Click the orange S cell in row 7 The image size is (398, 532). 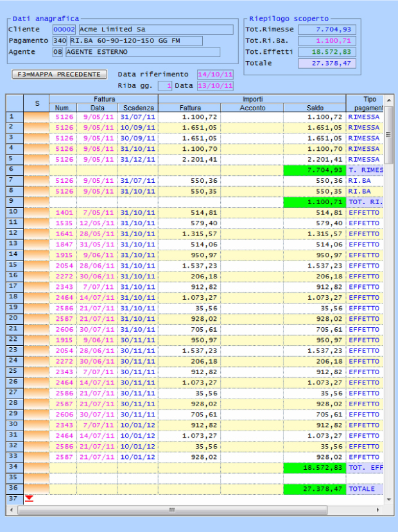[37, 181]
